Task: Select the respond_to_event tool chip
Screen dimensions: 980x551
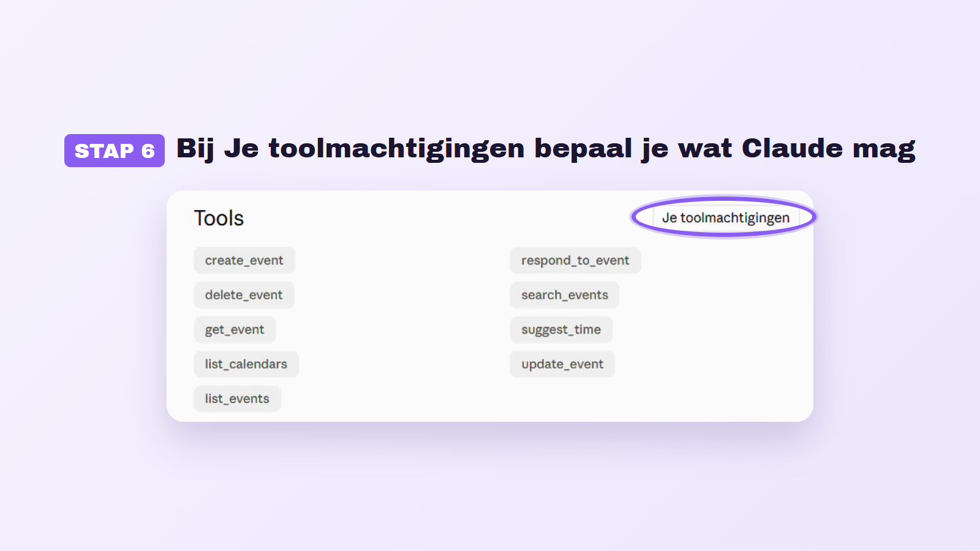Action: (575, 260)
